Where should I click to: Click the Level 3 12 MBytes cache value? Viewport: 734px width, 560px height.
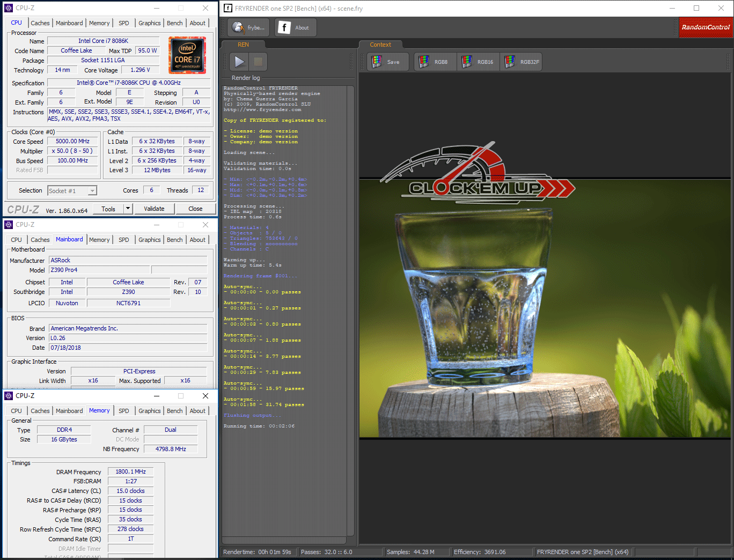[x=157, y=170]
